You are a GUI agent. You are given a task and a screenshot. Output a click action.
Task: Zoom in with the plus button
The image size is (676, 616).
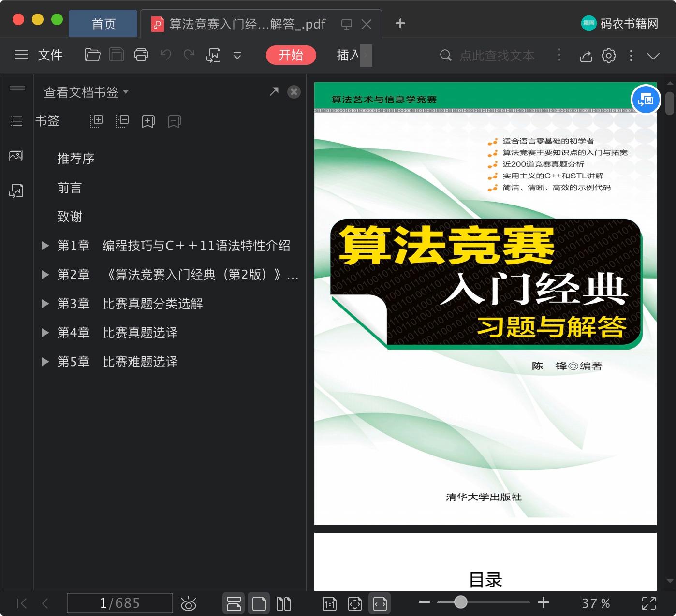tap(544, 602)
